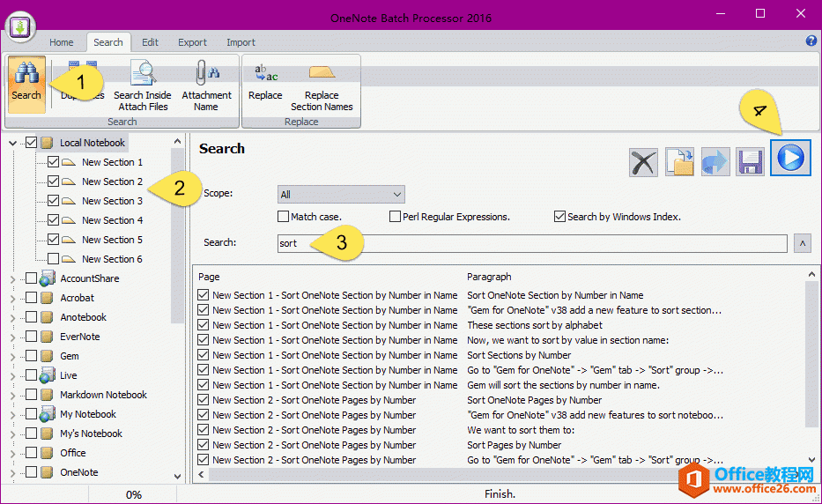This screenshot has height=504, width=822.
Task: Click the My Notebook globe icon
Action: click(x=48, y=414)
